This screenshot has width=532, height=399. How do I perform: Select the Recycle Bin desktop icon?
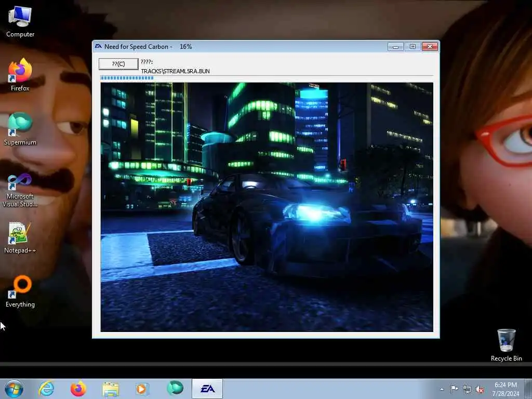click(506, 345)
